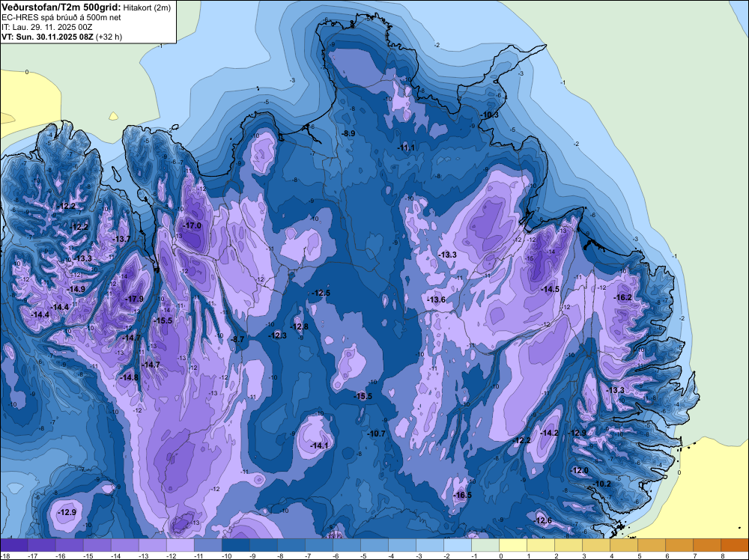Click the map title 'Veðurstofan/T2m 500grid'
The image size is (749, 560).
pos(61,7)
